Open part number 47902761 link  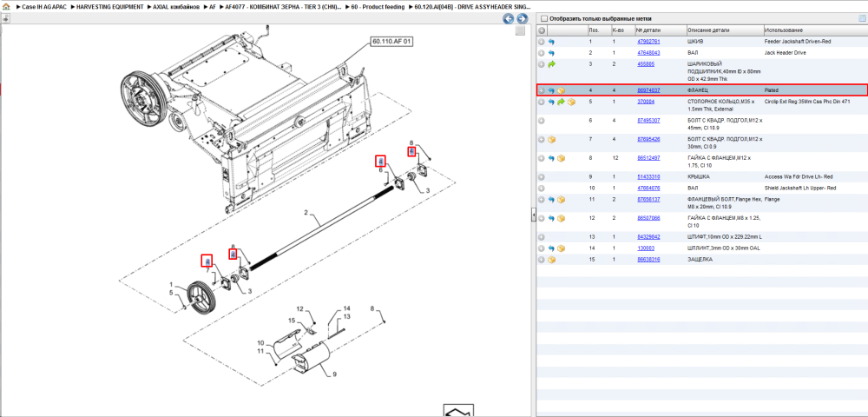(648, 42)
